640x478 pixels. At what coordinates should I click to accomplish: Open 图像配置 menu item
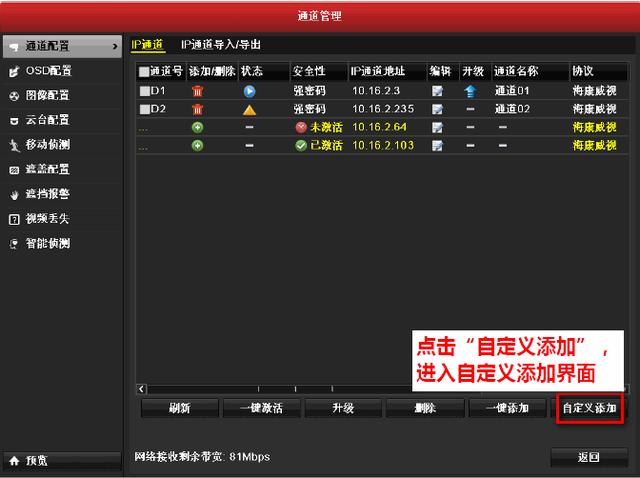62,96
